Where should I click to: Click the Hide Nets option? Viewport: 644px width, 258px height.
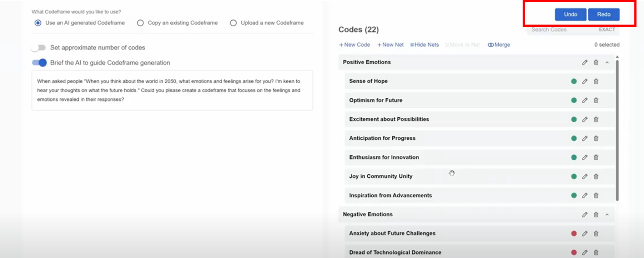coord(424,45)
